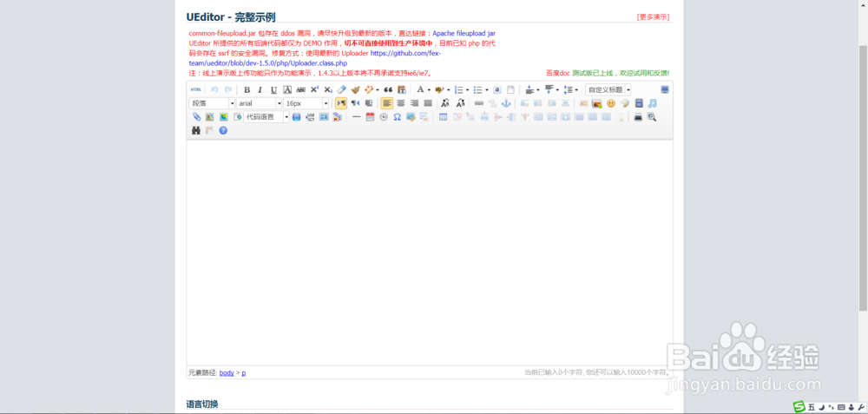Convert text to uppercase
868x414 pixels.
445,103
